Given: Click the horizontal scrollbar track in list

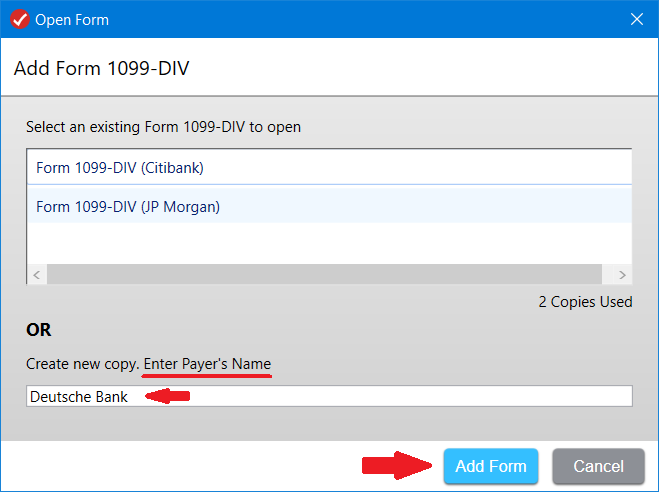Looking at the screenshot, I should (x=324, y=274).
